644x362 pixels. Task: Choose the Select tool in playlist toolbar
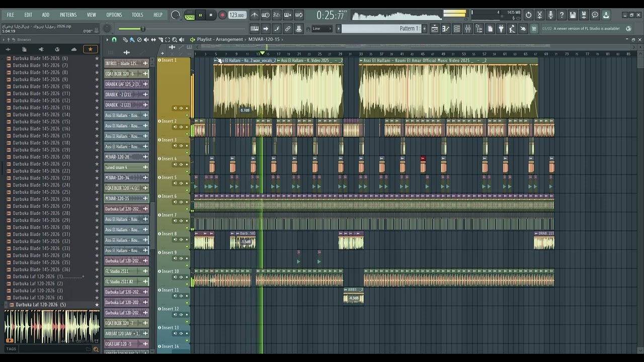pos(168,40)
